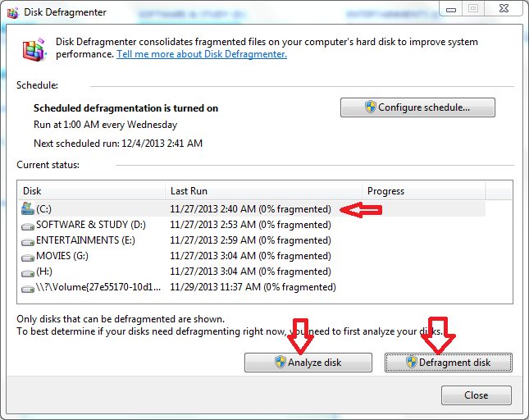Image resolution: width=529 pixels, height=420 pixels.
Task: Click the drive icon beside (H:)
Action: pyautogui.click(x=28, y=273)
